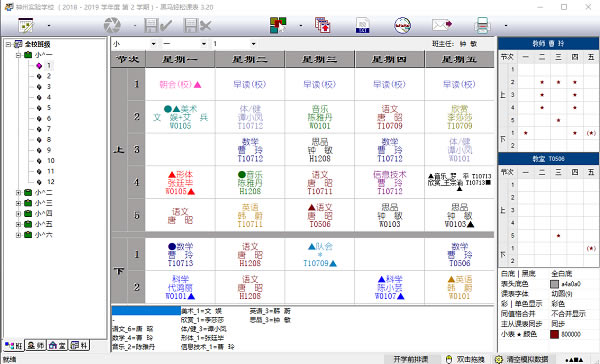Collapse the 小^一 grade tree node
Viewport: 600px width, 364px height.
click(18, 55)
